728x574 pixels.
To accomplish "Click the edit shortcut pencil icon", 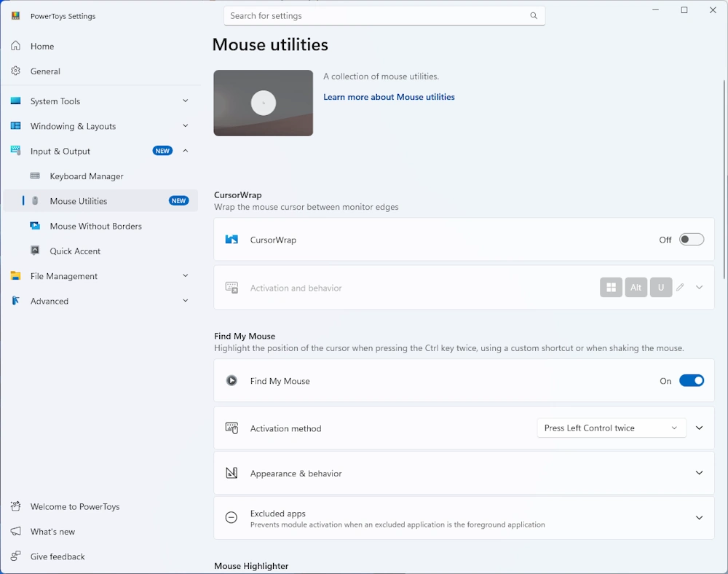I will tap(680, 288).
